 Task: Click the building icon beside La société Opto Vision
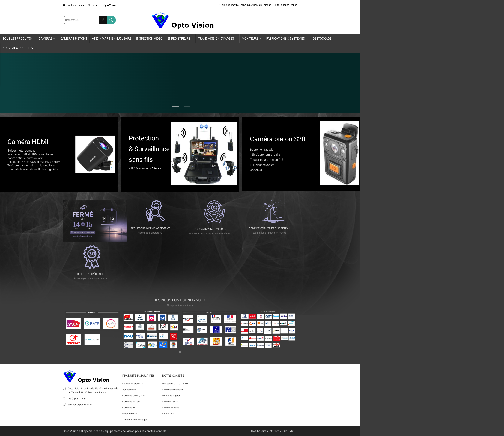89,5
